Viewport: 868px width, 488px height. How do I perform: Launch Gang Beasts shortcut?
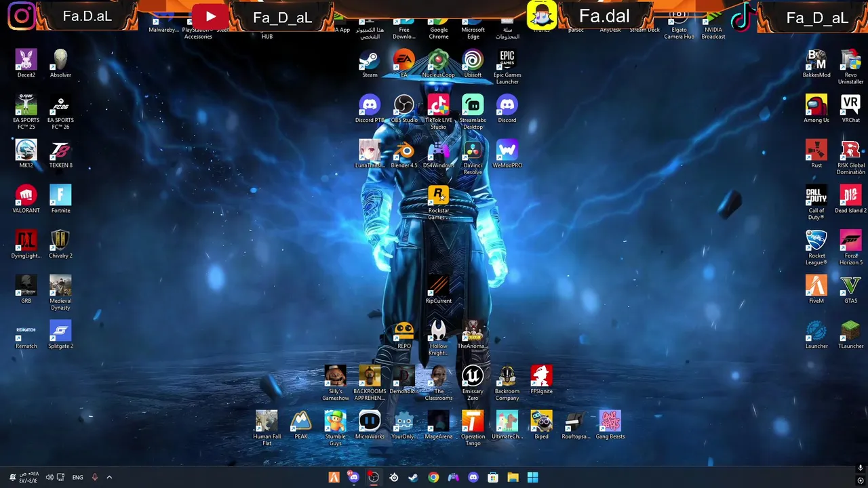coord(610,426)
